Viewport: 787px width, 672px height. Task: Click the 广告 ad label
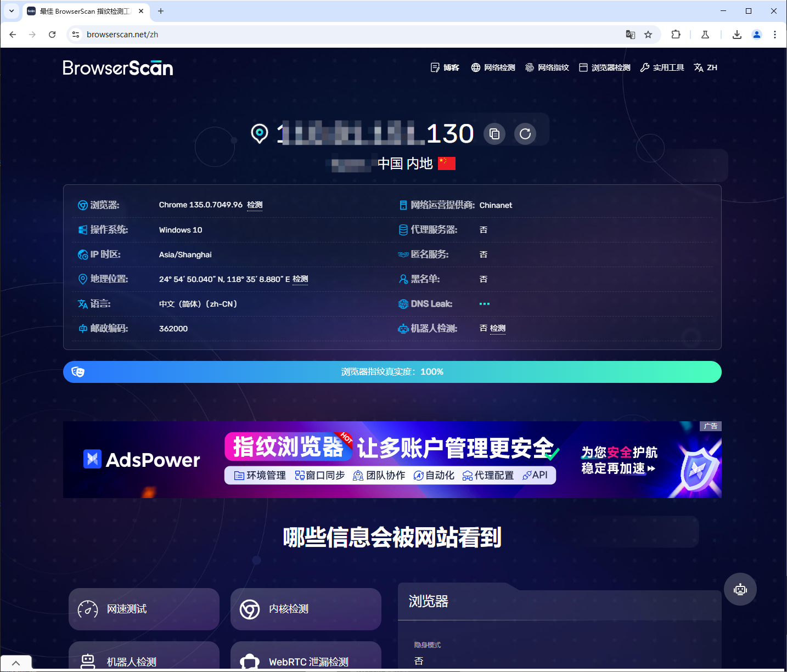tap(711, 426)
